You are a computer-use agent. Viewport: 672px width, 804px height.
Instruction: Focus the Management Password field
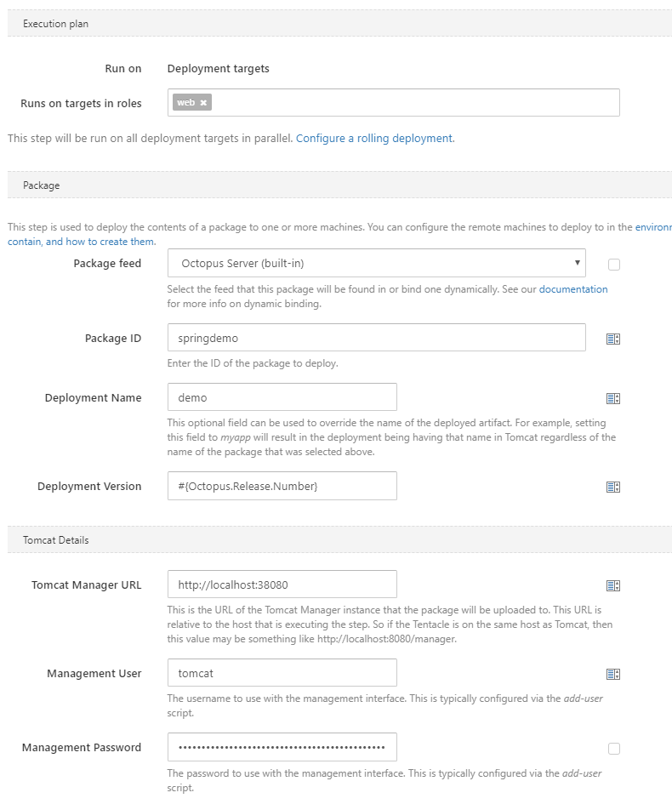click(282, 748)
